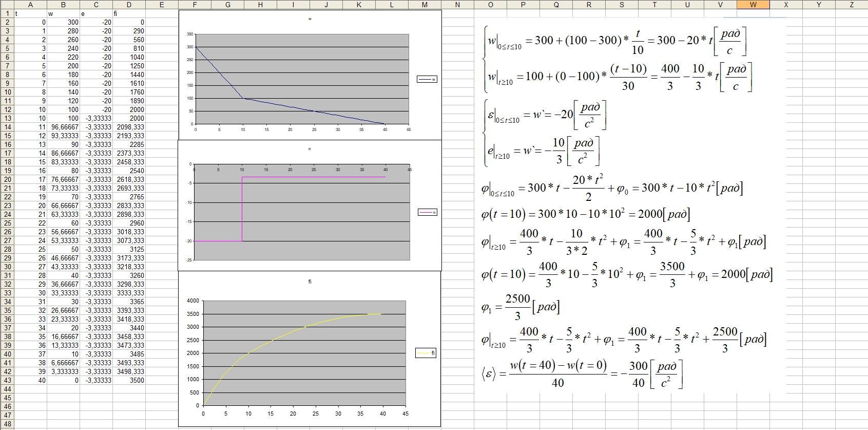Select column D header
Image resolution: width=868 pixels, height=430 pixels.
coord(129,5)
